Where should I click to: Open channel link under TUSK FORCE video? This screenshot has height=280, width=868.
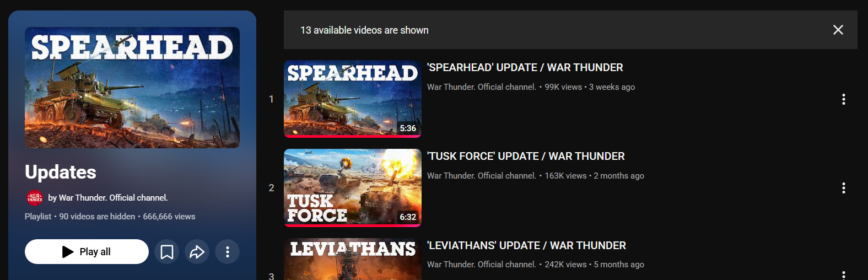pos(482,176)
